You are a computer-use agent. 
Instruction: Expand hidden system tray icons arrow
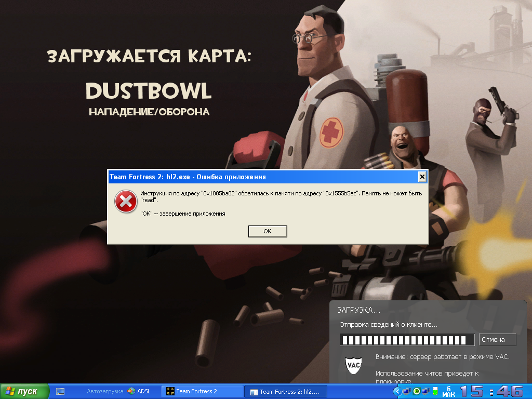click(397, 391)
